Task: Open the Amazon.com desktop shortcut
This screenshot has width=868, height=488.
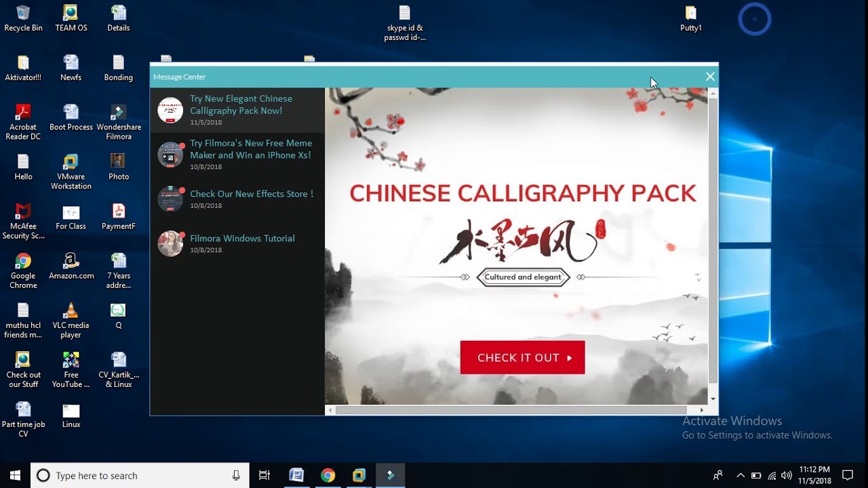Action: click(x=71, y=266)
